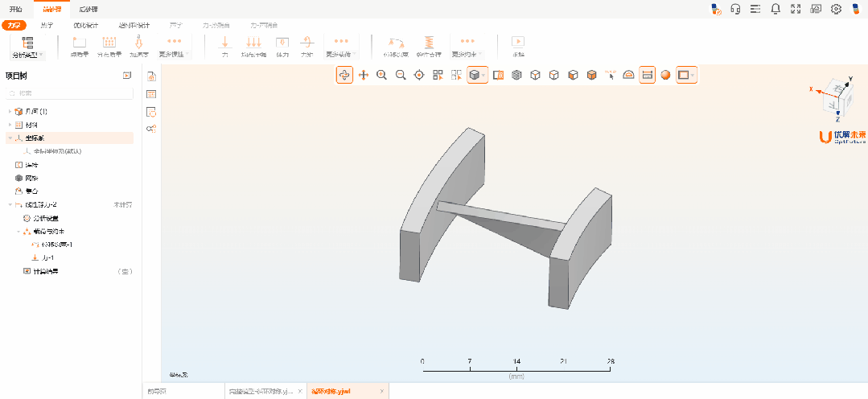Click the Force (力) load icon
The width and height of the screenshot is (868, 399).
[225, 44]
